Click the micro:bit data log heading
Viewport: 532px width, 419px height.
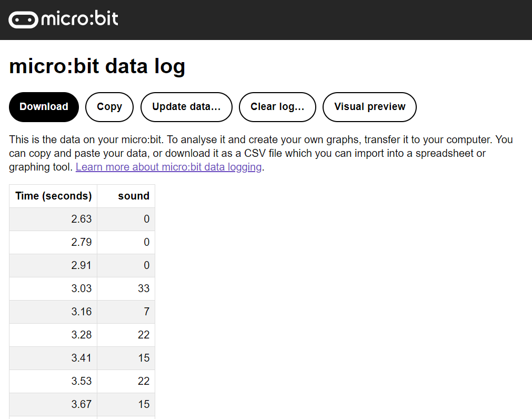point(97,66)
